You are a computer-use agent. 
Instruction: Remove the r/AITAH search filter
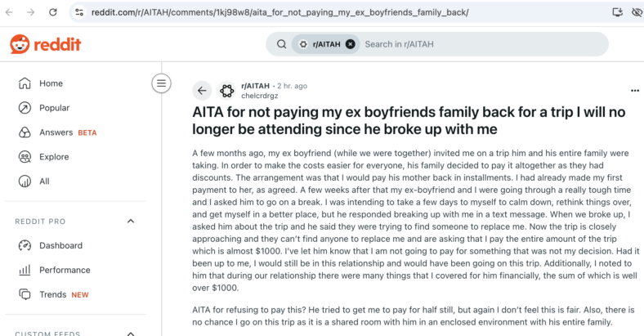(x=350, y=44)
